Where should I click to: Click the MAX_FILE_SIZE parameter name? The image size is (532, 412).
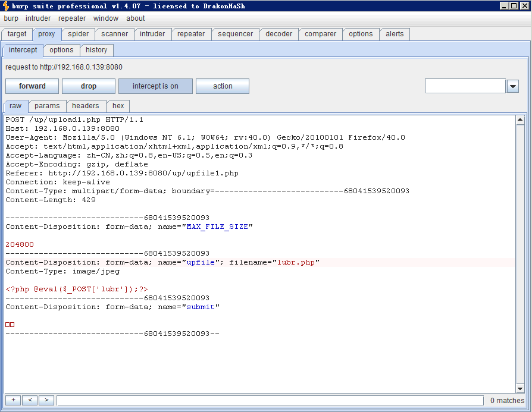coord(217,227)
